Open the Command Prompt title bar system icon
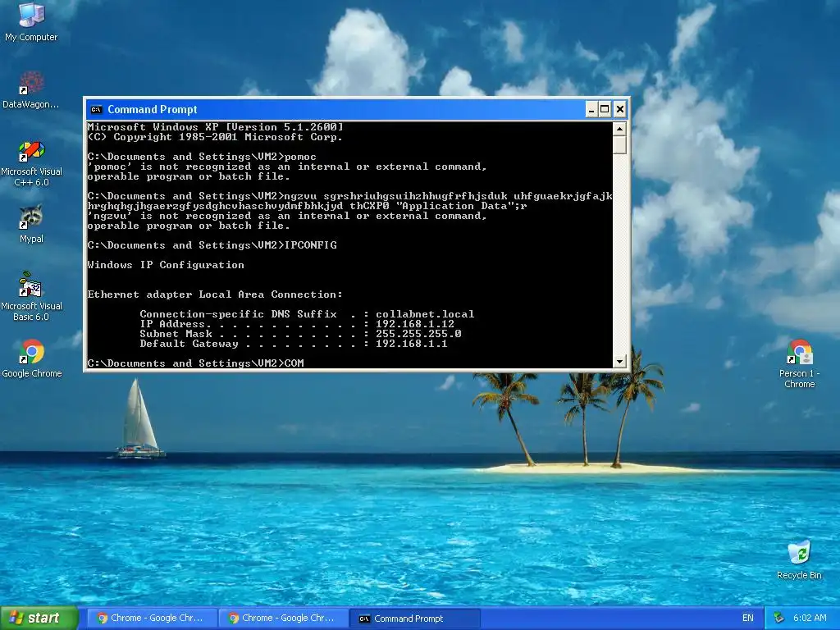Screen dimensions: 840x630 [x=97, y=110]
